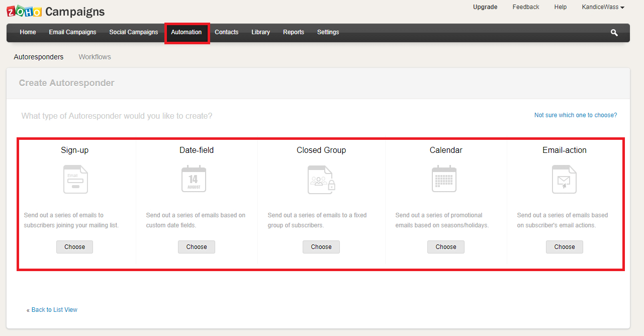
Task: Click the Sign-up heading text
Action: point(75,150)
